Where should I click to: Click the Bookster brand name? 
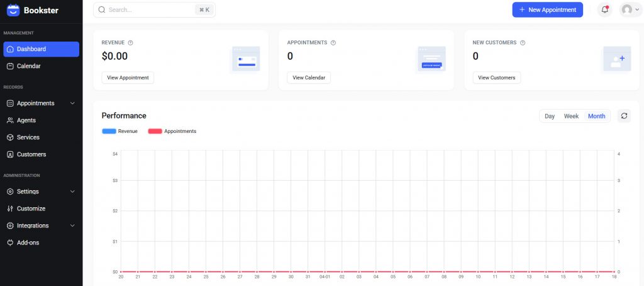coord(41,10)
